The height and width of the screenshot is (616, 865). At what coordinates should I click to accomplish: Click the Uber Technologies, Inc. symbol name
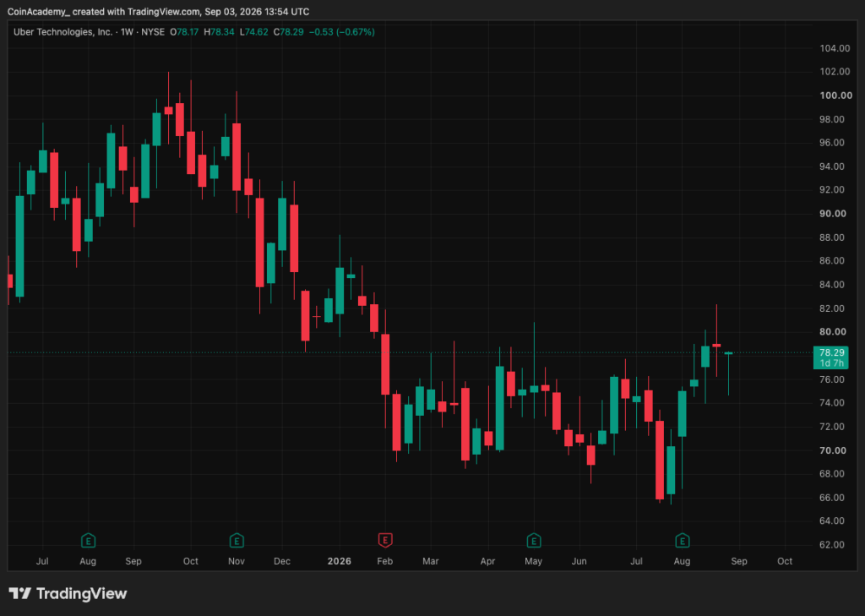[x=61, y=32]
